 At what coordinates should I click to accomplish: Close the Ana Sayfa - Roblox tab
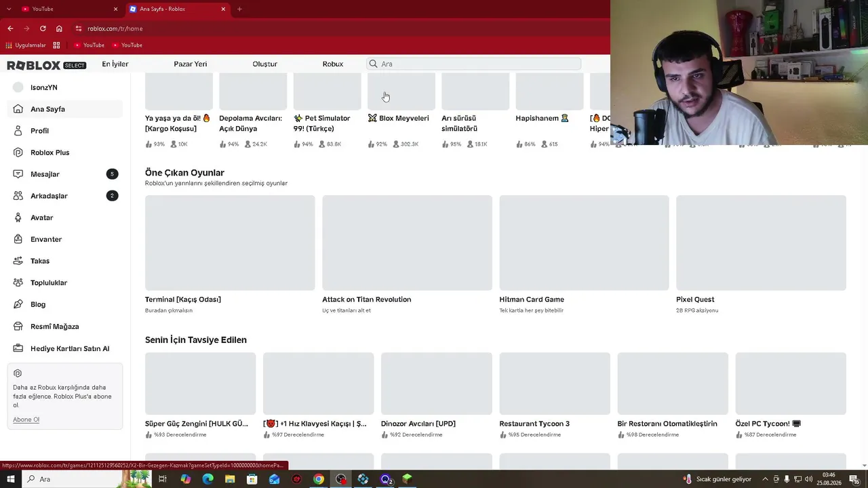pyautogui.click(x=223, y=9)
